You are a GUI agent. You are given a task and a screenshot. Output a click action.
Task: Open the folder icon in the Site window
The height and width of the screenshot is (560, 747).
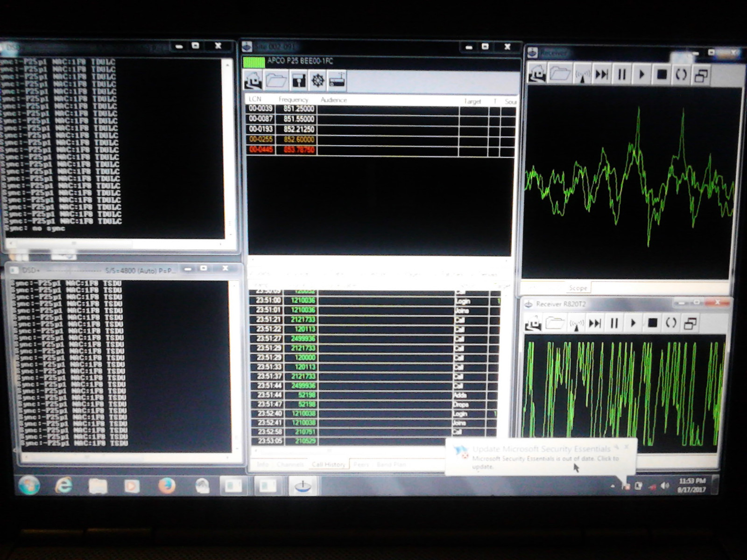277,80
